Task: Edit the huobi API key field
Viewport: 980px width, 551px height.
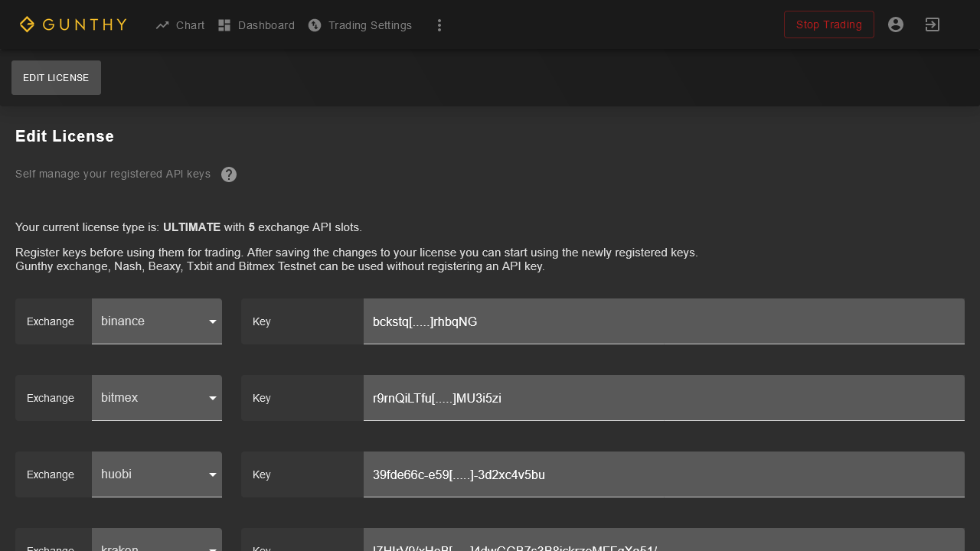Action: (x=663, y=474)
